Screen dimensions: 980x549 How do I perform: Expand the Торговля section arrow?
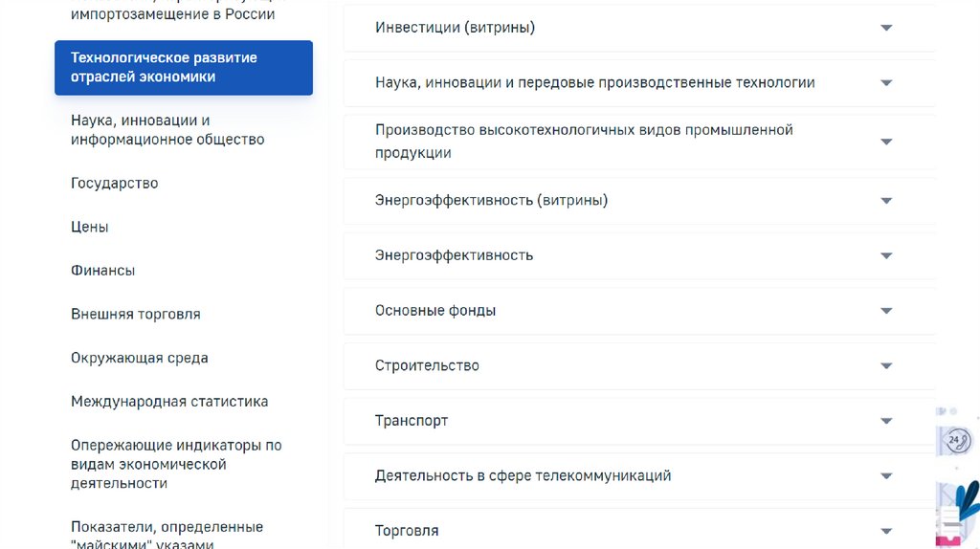pyautogui.click(x=886, y=531)
